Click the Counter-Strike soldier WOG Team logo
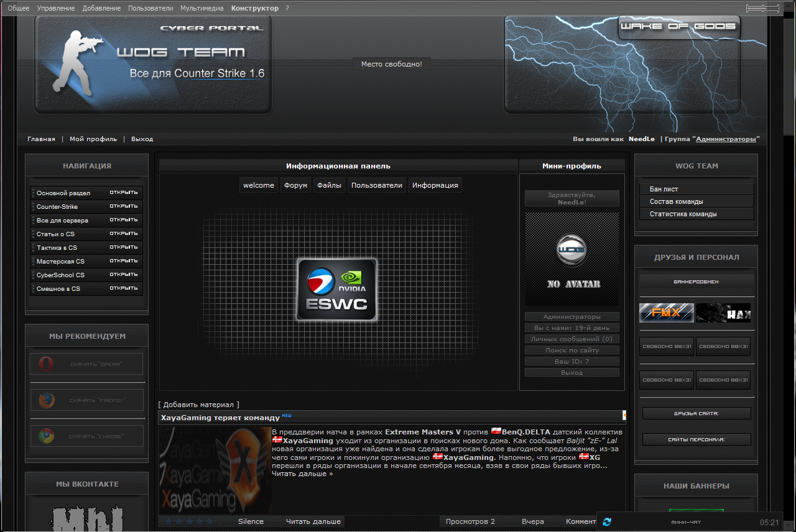Screen dimensions: 796x532 (x=153, y=65)
